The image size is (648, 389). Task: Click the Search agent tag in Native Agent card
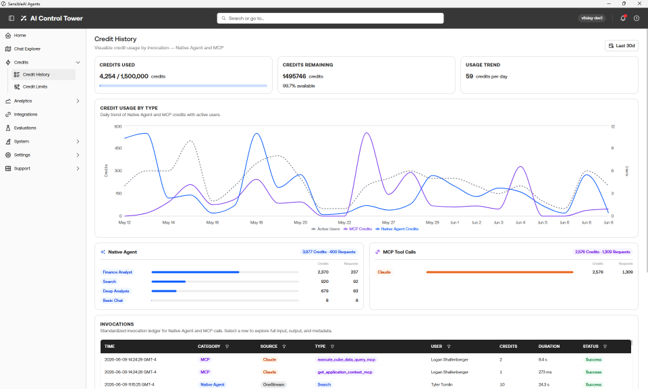110,282
